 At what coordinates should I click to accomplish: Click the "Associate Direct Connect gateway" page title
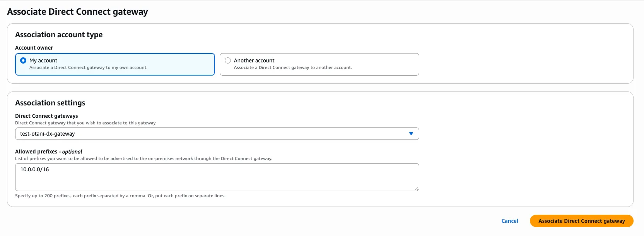click(x=77, y=12)
